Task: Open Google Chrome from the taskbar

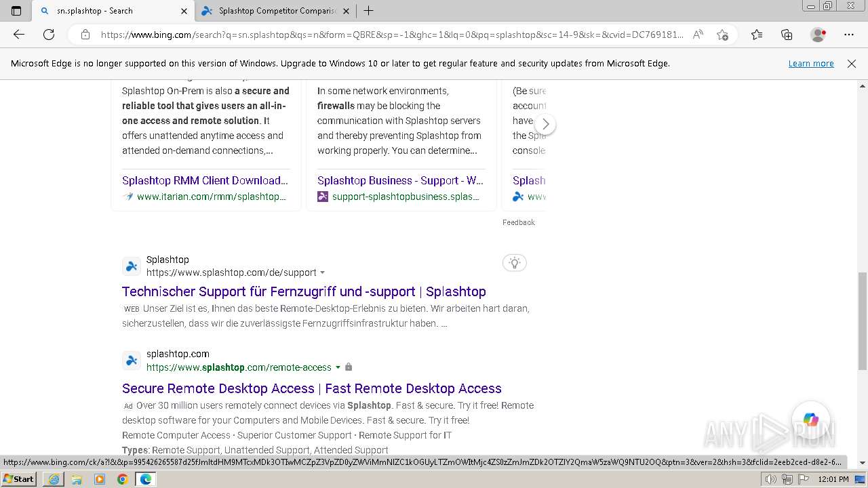Action: pos(123,479)
